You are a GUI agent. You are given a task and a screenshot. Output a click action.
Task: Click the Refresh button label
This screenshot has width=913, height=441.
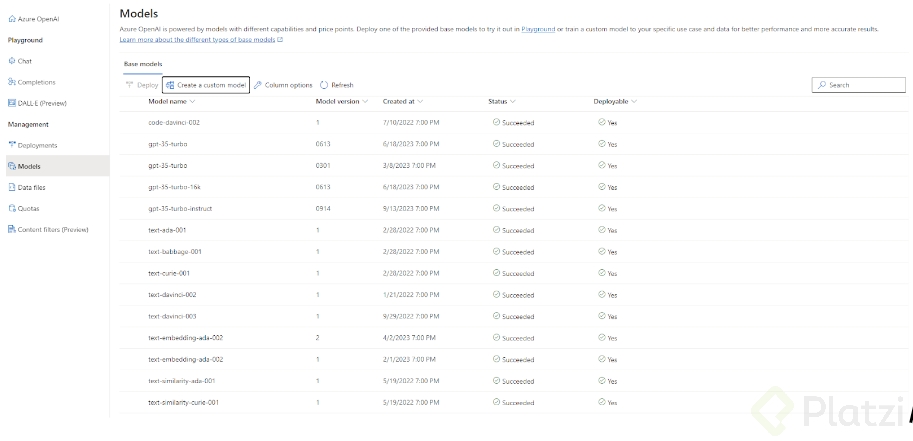coord(342,85)
